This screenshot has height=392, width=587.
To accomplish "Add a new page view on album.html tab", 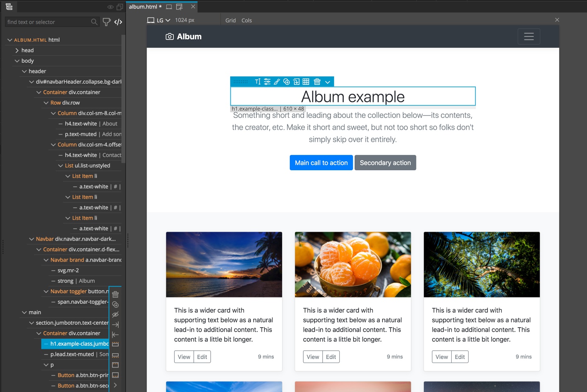I will [180, 7].
